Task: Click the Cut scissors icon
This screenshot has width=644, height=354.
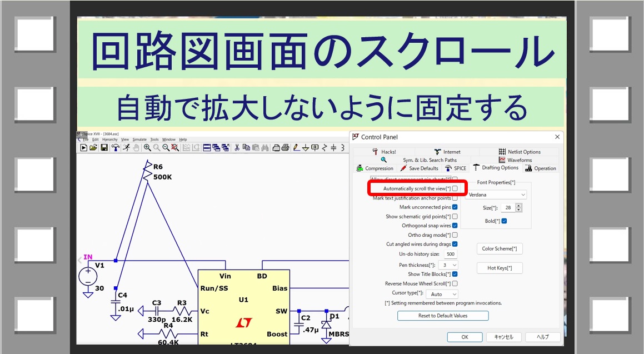Action: click(x=237, y=148)
